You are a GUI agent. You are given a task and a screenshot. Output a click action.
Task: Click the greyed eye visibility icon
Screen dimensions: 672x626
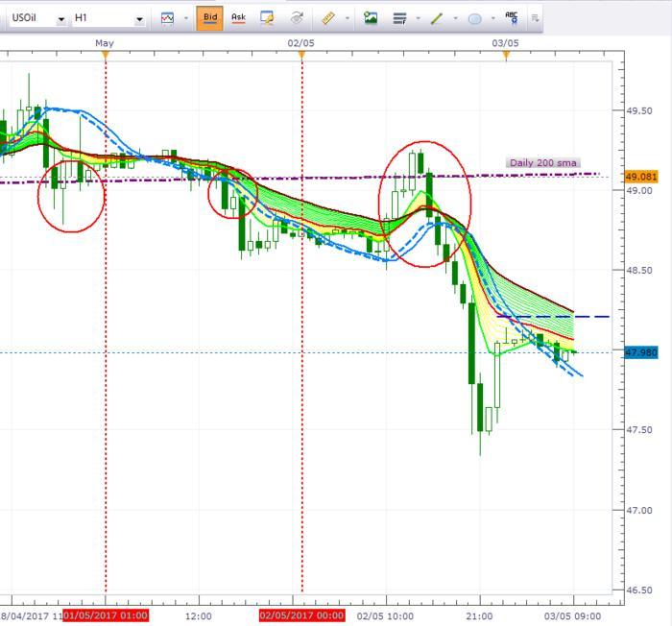[x=297, y=18]
